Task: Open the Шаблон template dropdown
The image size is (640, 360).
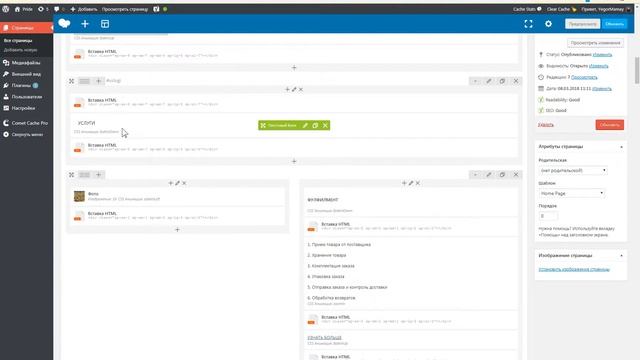Action: [571, 193]
